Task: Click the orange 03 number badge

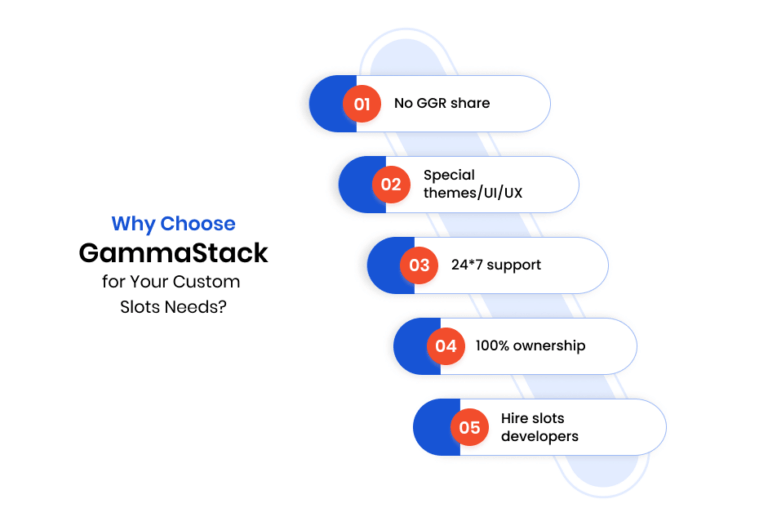Action: click(x=419, y=265)
